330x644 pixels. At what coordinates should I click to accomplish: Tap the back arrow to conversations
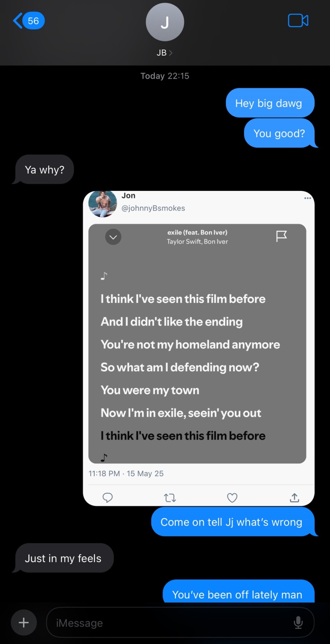17,21
